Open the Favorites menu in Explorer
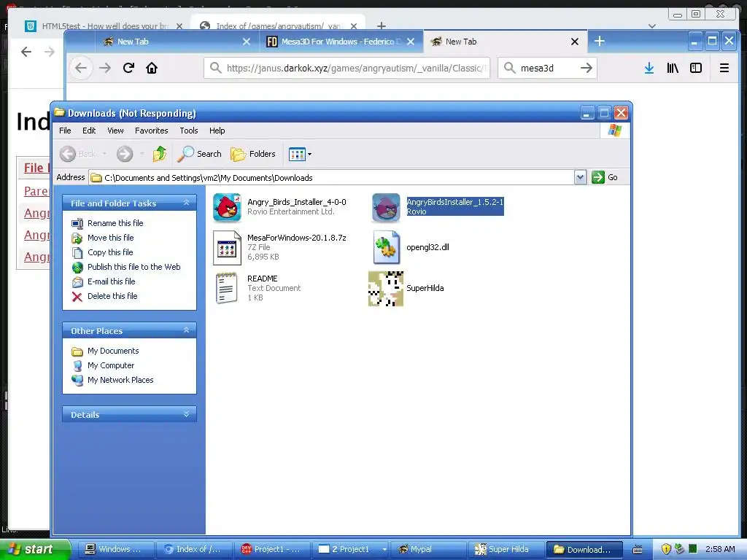Screen dimensions: 747x560 click(152, 131)
